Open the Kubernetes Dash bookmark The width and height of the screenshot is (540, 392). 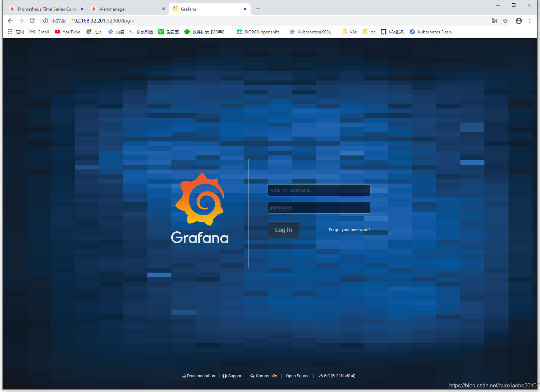pos(432,32)
